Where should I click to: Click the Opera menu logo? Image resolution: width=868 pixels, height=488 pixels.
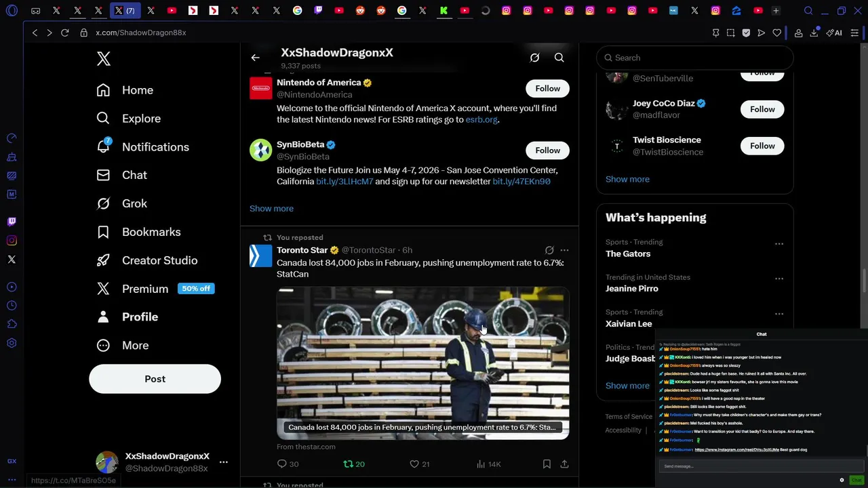pyautogui.click(x=12, y=11)
